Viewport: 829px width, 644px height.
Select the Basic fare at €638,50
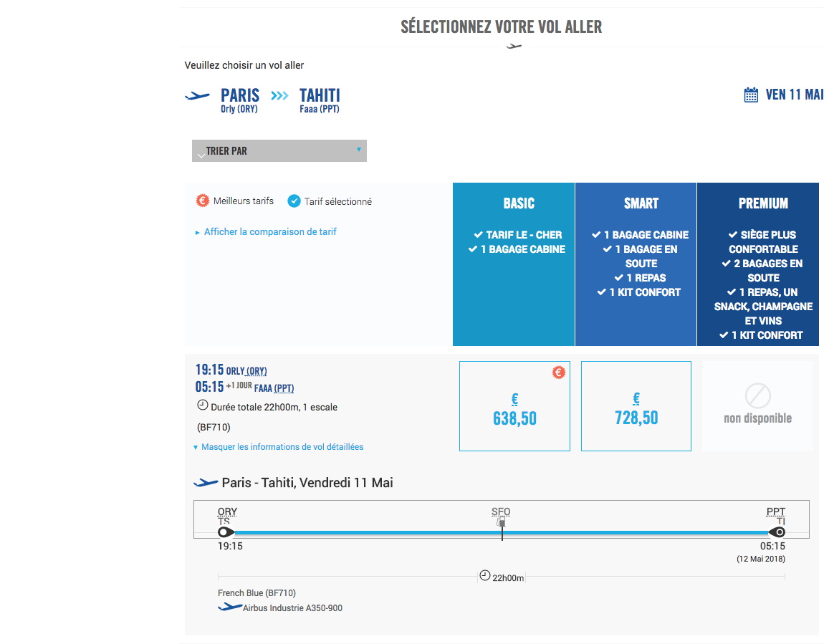514,406
